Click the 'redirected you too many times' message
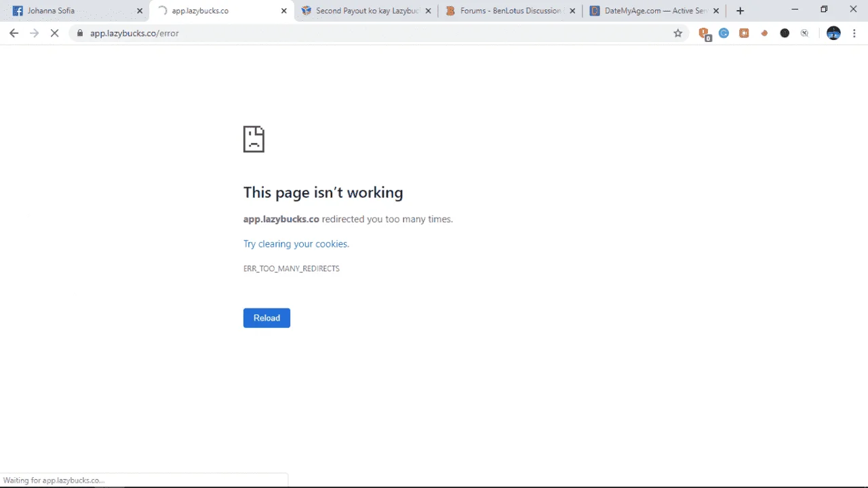The width and height of the screenshot is (868, 488). tap(387, 219)
